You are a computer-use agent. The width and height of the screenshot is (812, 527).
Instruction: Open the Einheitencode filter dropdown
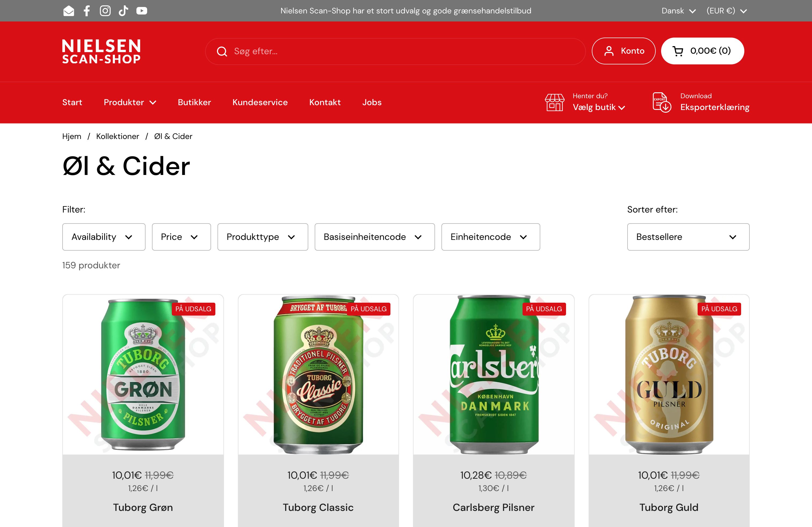click(x=490, y=237)
